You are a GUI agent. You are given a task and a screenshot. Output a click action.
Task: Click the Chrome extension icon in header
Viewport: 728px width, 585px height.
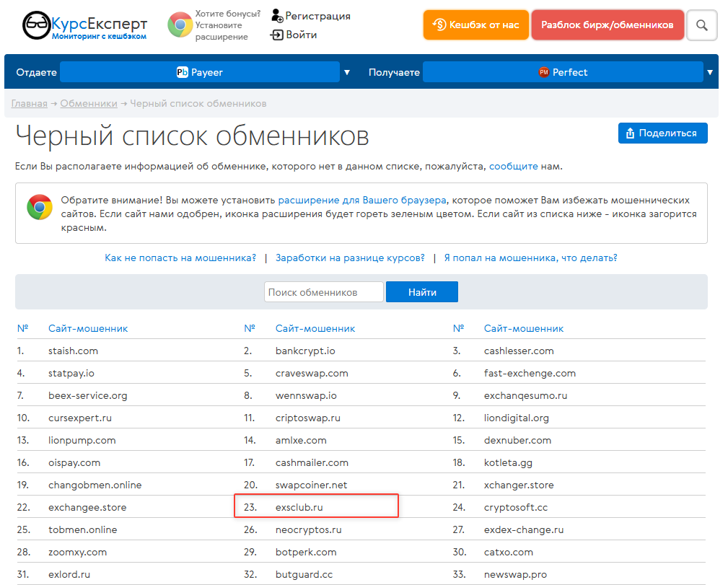(x=180, y=25)
